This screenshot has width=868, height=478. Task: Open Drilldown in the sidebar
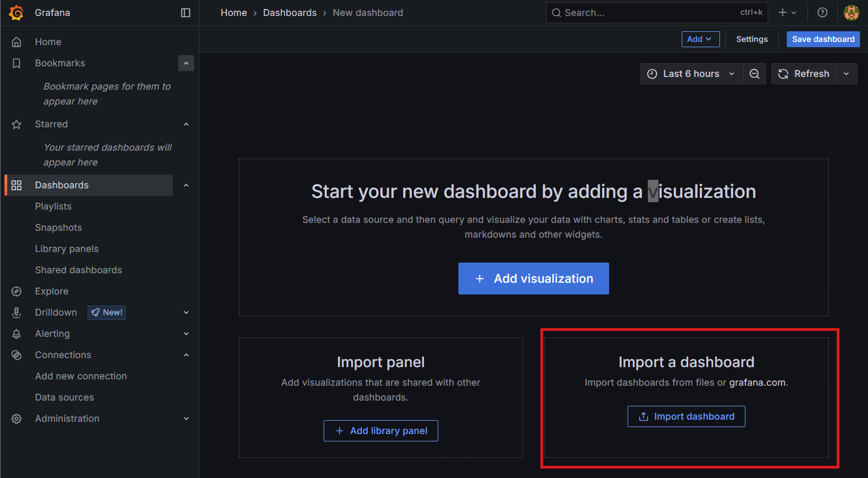tap(56, 312)
